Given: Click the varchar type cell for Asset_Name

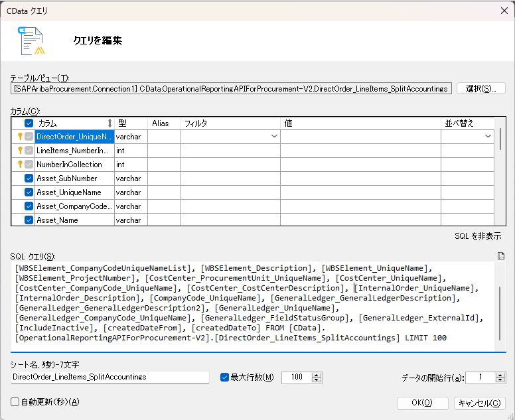Looking at the screenshot, I should click(x=131, y=220).
